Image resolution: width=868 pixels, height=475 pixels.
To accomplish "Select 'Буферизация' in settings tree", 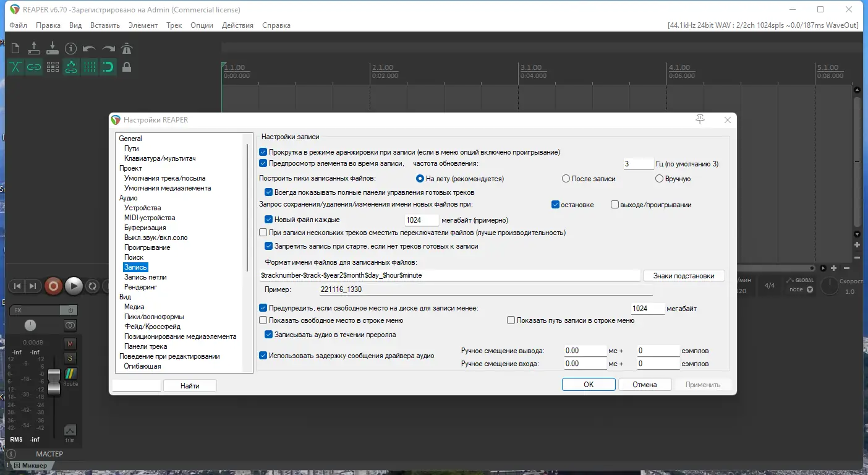I will coord(145,228).
